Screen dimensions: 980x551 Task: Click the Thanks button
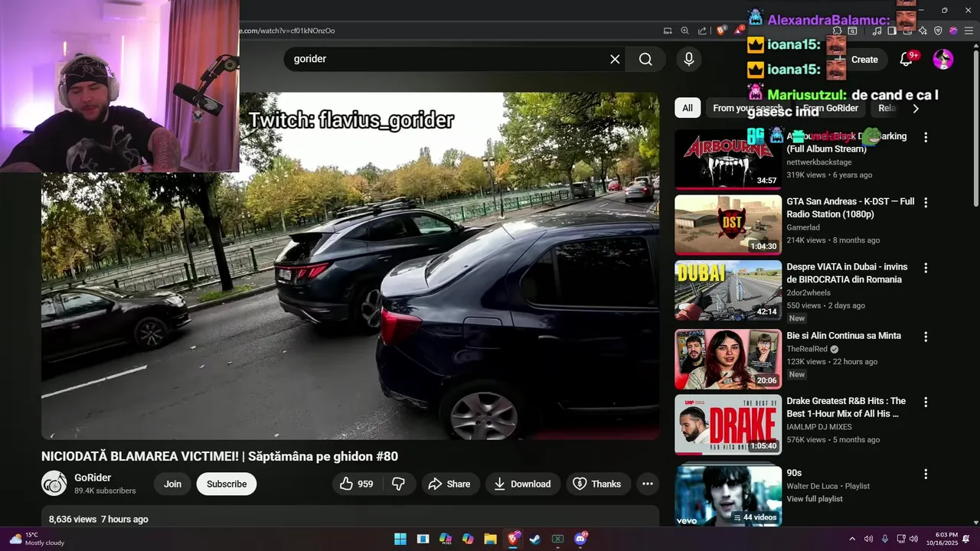(x=598, y=484)
